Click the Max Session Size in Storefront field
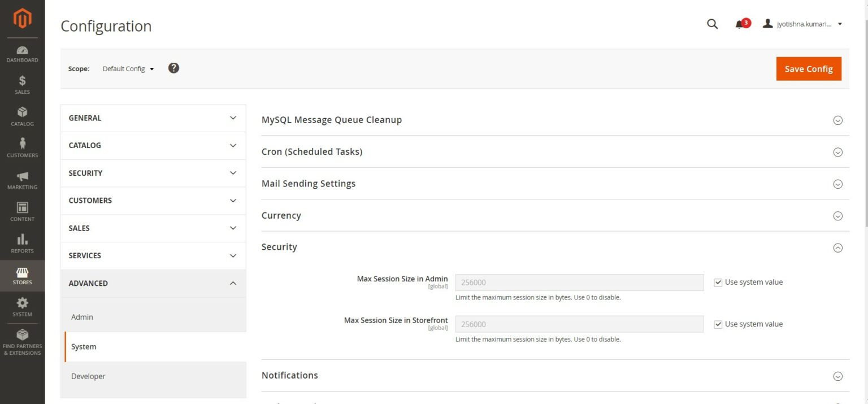868x404 pixels. [x=580, y=324]
